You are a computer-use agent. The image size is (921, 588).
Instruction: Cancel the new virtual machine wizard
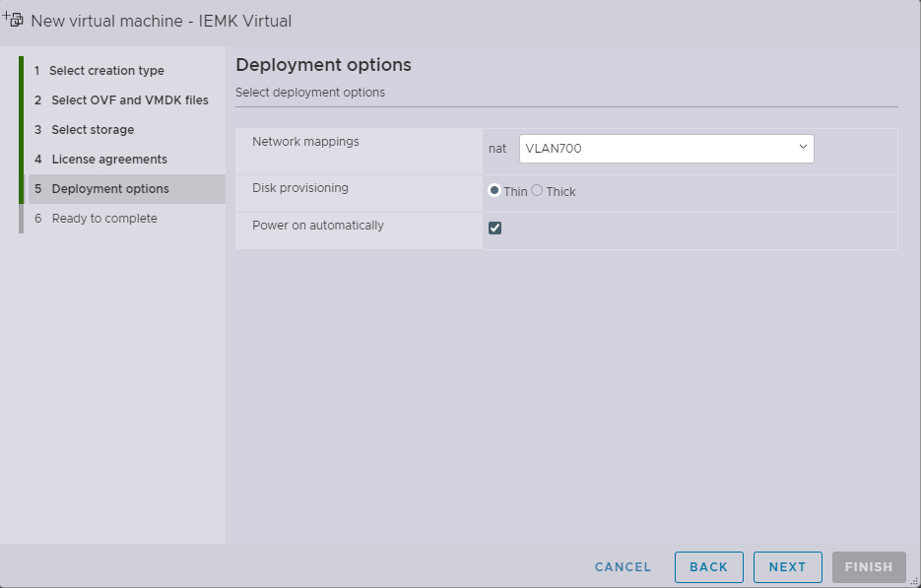pyautogui.click(x=622, y=566)
